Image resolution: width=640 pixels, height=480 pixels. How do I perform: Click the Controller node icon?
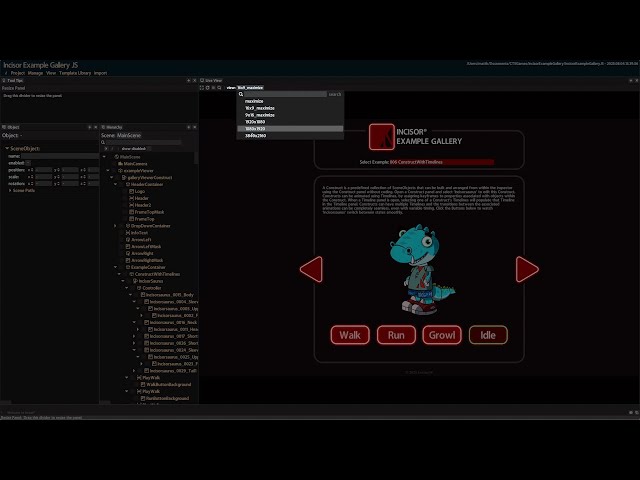[x=139, y=288]
